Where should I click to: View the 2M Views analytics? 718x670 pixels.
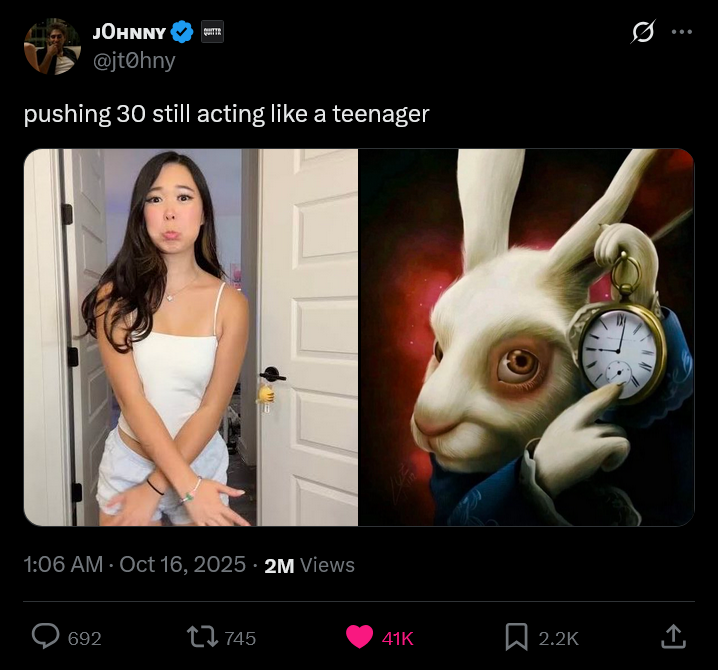coord(310,565)
